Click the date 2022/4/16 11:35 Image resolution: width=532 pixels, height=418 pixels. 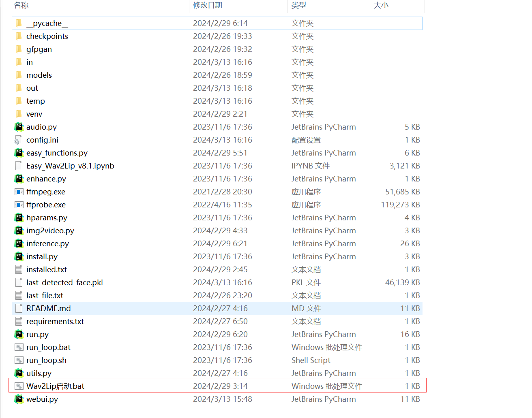point(223,205)
